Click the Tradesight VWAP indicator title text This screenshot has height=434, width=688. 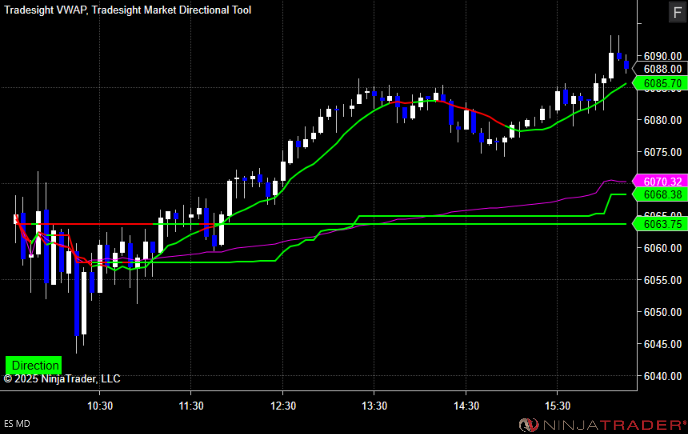[46, 10]
